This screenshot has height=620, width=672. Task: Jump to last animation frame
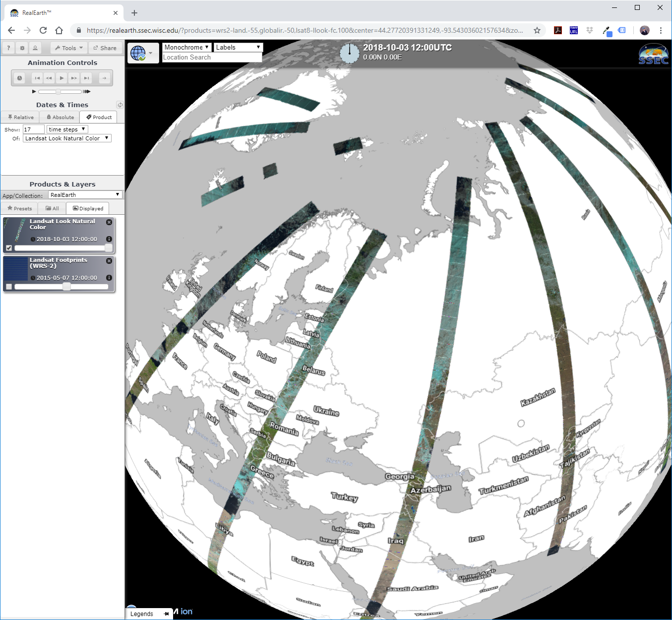click(86, 78)
